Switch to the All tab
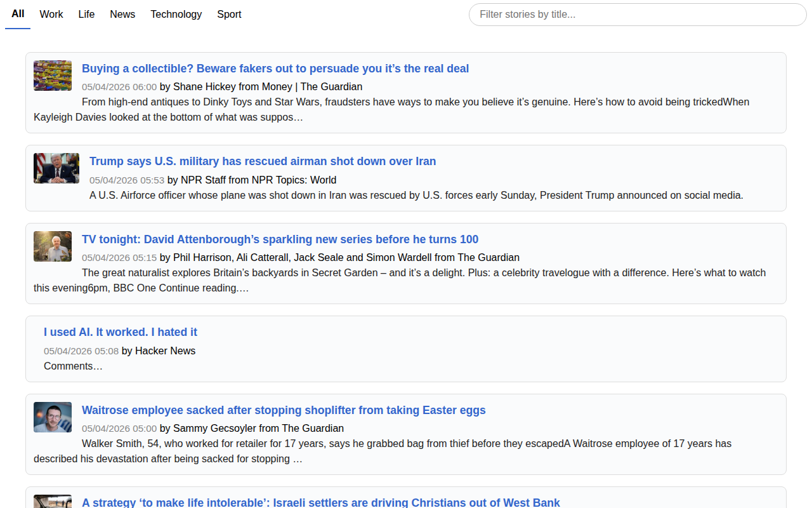The height and width of the screenshot is (508, 812). (x=18, y=14)
